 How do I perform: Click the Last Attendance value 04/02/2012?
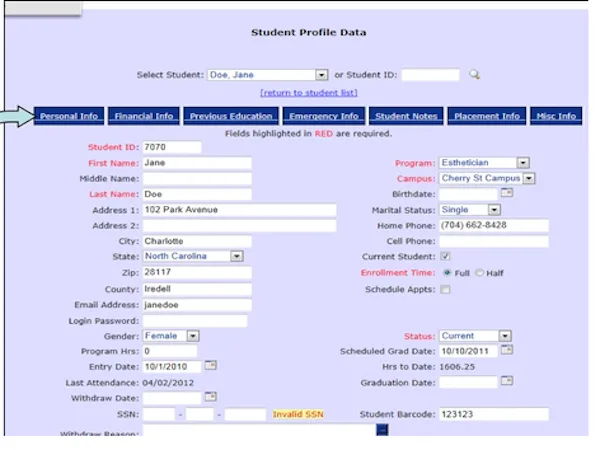168,383
